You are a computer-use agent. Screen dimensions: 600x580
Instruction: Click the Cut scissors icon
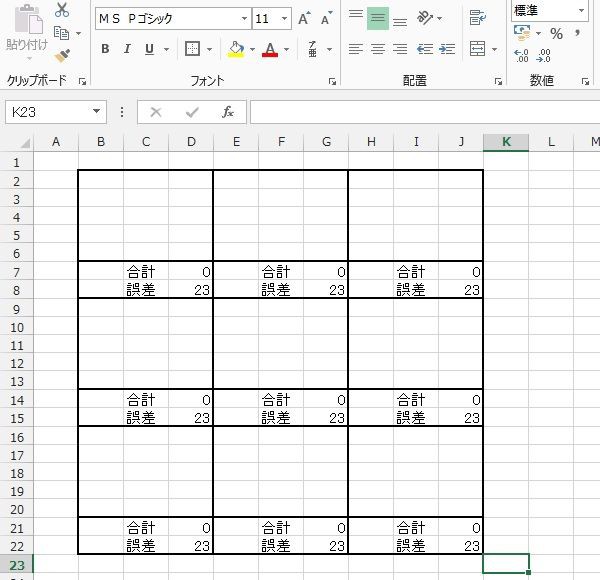pos(62,10)
